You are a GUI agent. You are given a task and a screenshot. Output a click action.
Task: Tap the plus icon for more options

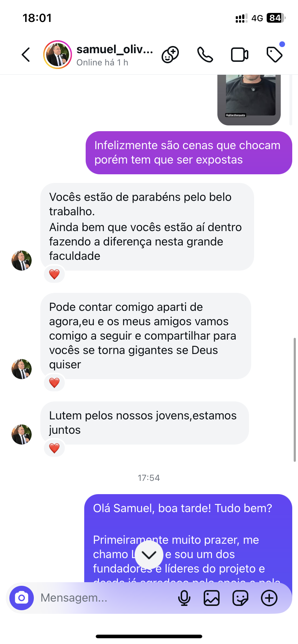tap(269, 598)
